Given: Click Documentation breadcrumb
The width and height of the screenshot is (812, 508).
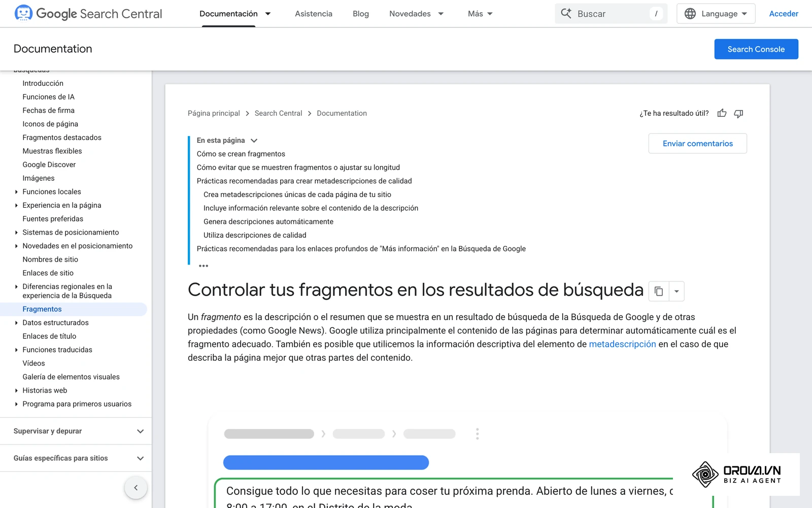Looking at the screenshot, I should [x=342, y=113].
